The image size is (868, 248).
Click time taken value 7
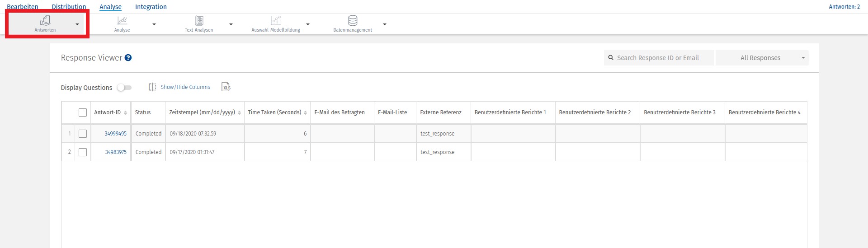(305, 152)
